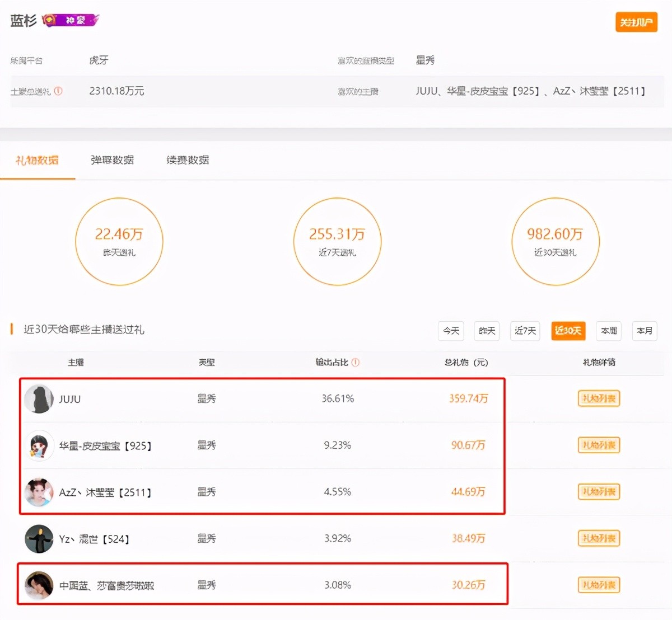The width and height of the screenshot is (672, 620).
Task: Select the 近7天 time filter
Action: tap(525, 331)
